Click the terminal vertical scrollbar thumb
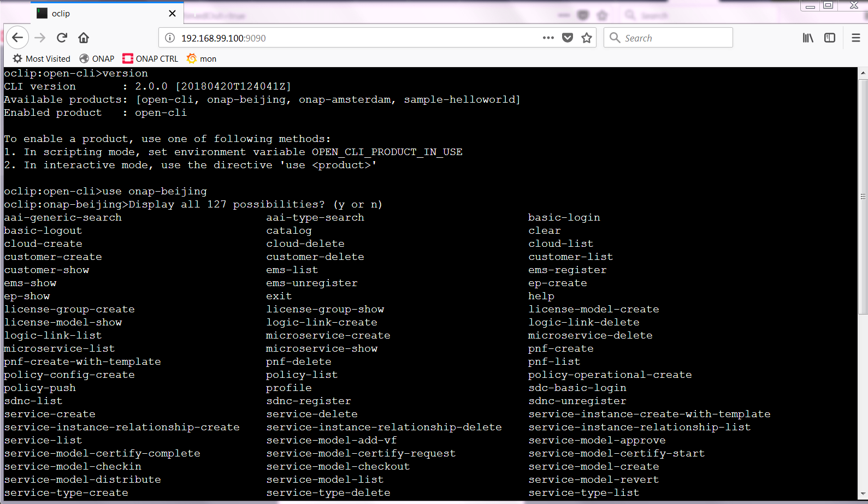 pyautogui.click(x=863, y=197)
